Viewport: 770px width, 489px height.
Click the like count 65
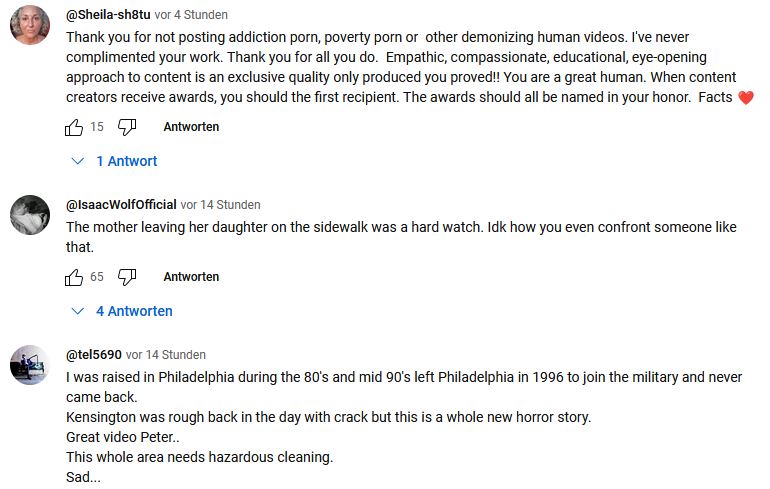click(97, 277)
